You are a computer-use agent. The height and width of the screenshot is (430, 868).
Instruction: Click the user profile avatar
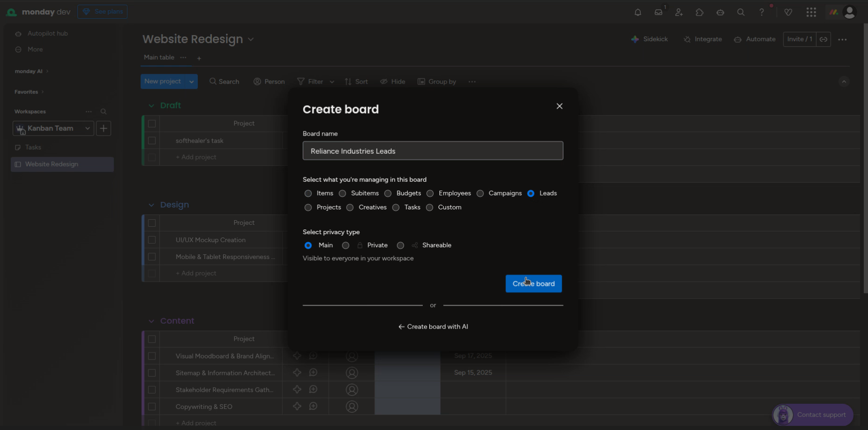click(849, 12)
